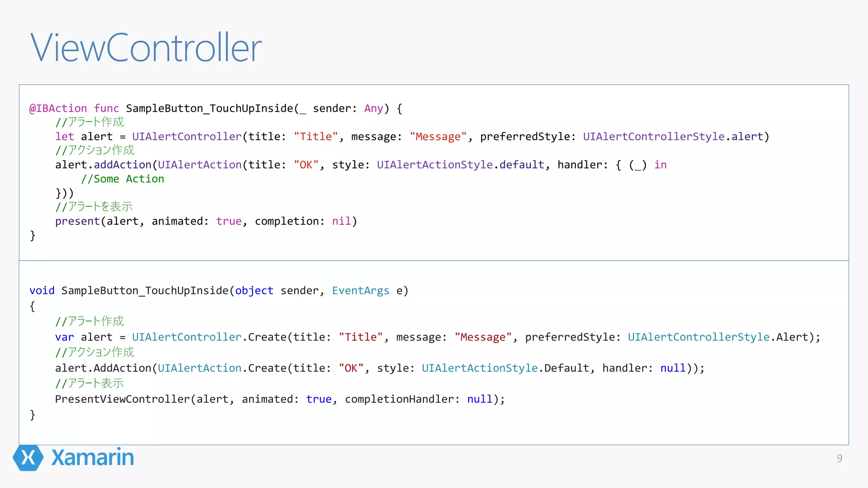
Task: Click the //Some Action comment
Action: (122, 179)
